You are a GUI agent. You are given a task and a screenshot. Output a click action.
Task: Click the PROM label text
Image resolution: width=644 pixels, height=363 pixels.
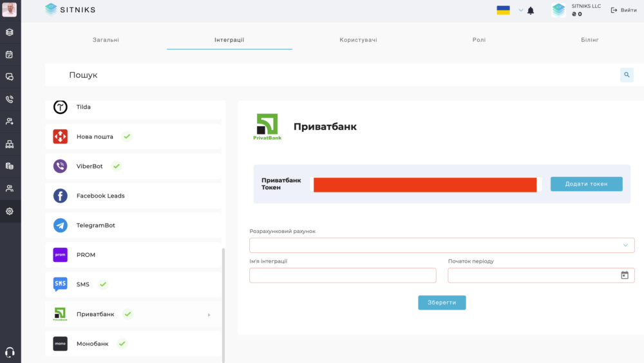point(86,255)
